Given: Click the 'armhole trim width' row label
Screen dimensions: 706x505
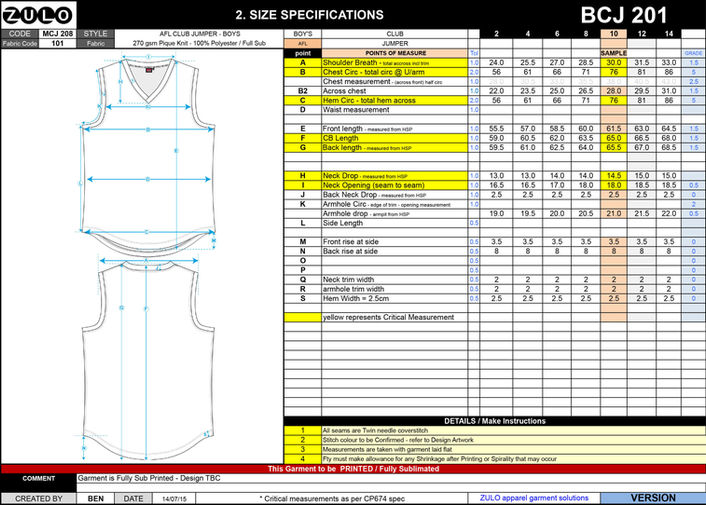Looking at the screenshot, I should [395, 289].
